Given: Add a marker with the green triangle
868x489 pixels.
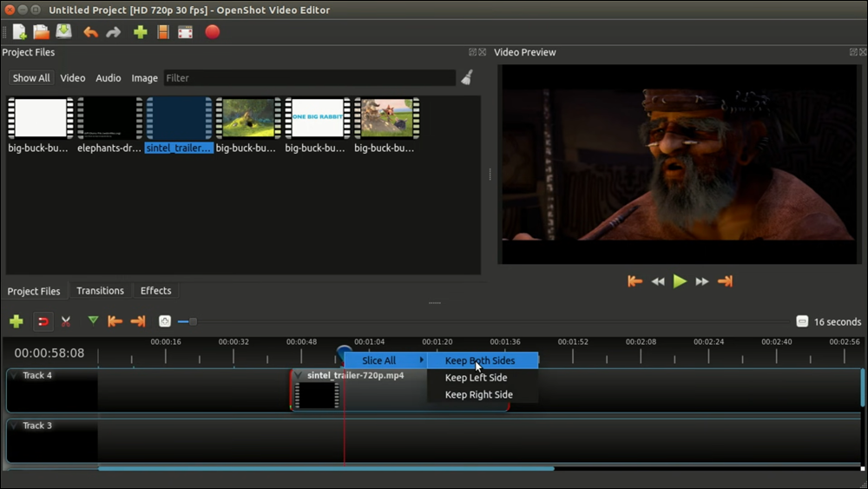Looking at the screenshot, I should pyautogui.click(x=93, y=320).
